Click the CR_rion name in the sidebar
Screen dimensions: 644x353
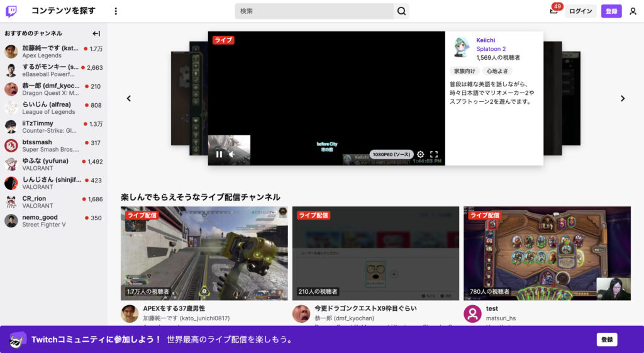point(34,198)
